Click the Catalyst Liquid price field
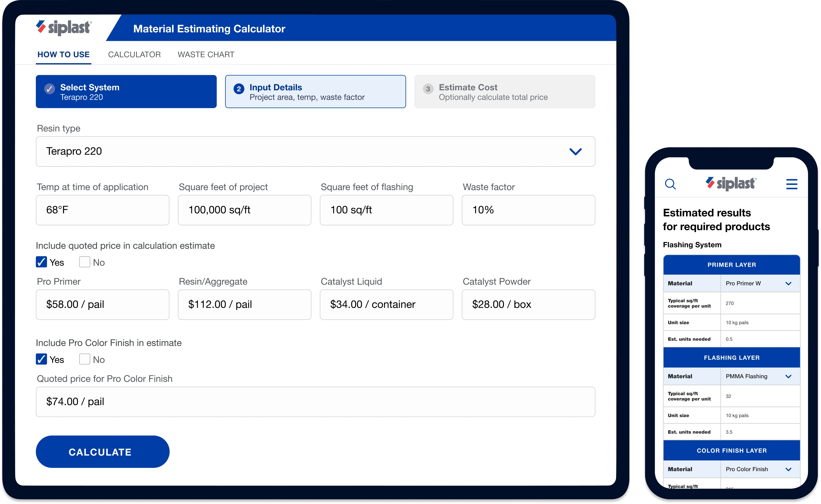 tap(387, 305)
